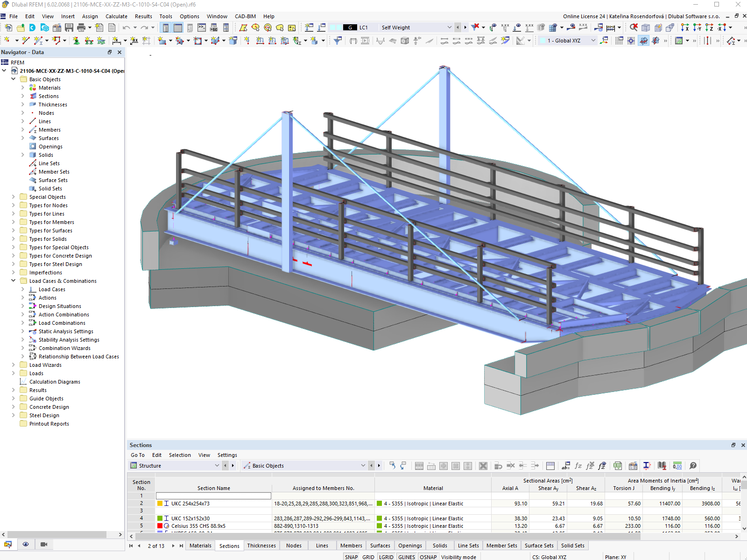Activate the zoom magnifier icon in the view toolbar

(633, 28)
